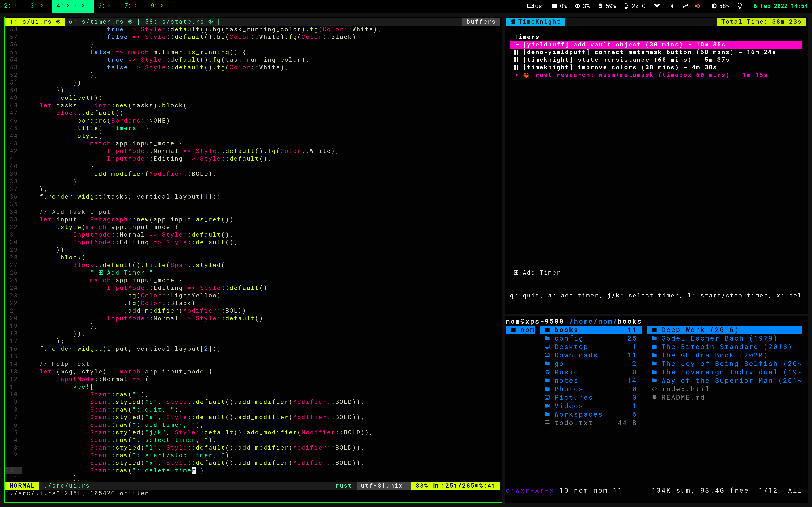Click the brightness 58% indicator
This screenshot has height=507, width=812.
click(x=720, y=6)
